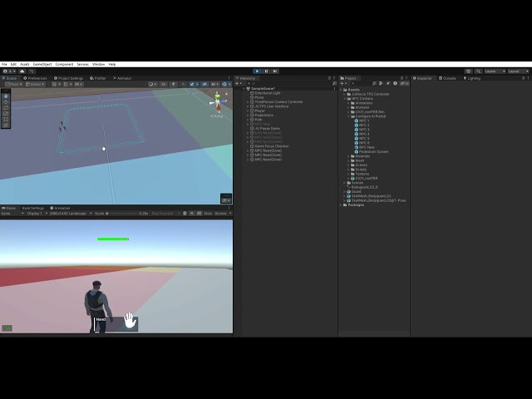Open the Global handle rotation dropdown
532x399 pixels.
(x=35, y=84)
